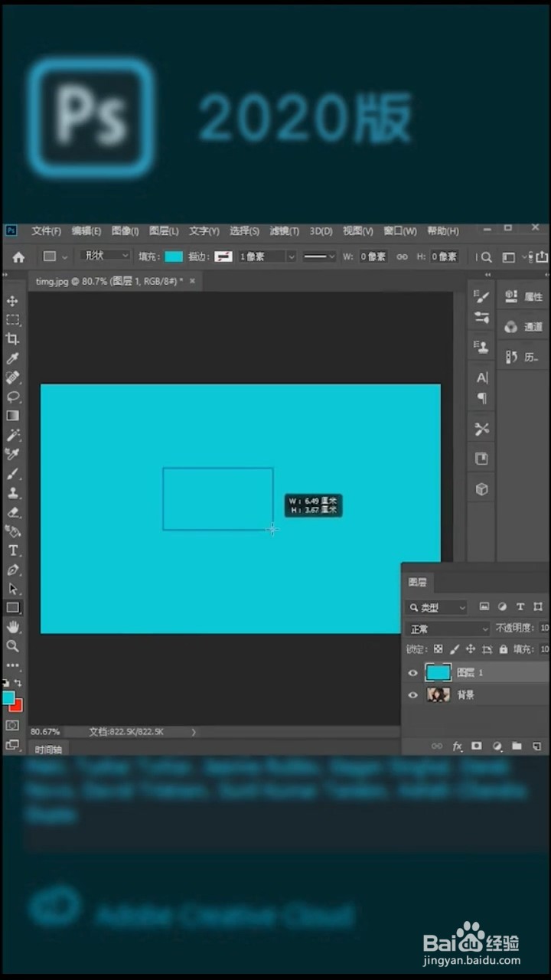This screenshot has width=551, height=980.
Task: Toggle lock image pixels brush icon
Action: (455, 649)
